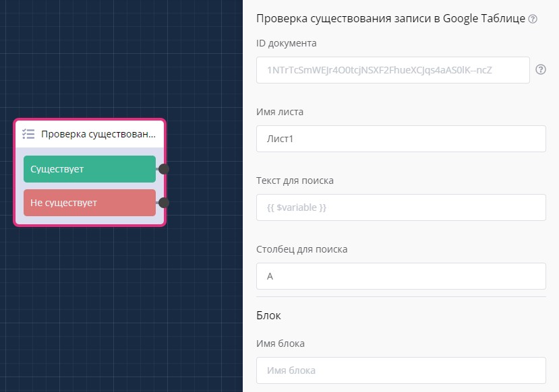The height and width of the screenshot is (392, 559).
Task: Focus the ID документа input field
Action: (392, 70)
